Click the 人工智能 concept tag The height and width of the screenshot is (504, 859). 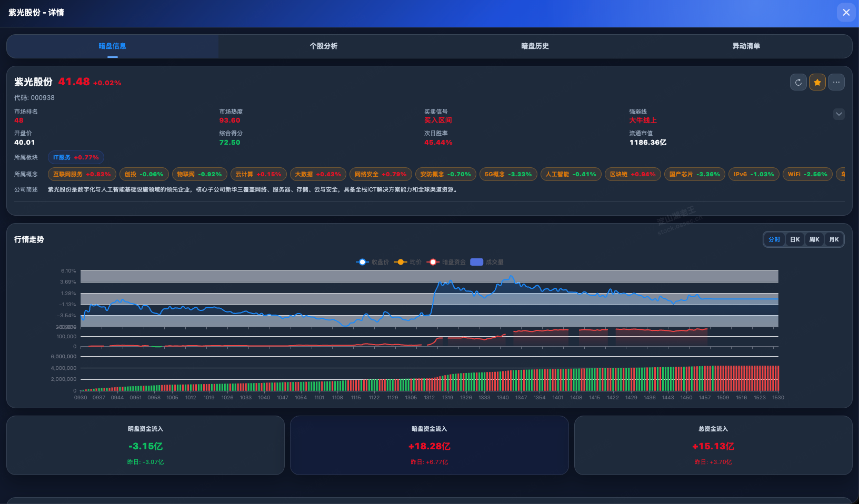tap(571, 174)
